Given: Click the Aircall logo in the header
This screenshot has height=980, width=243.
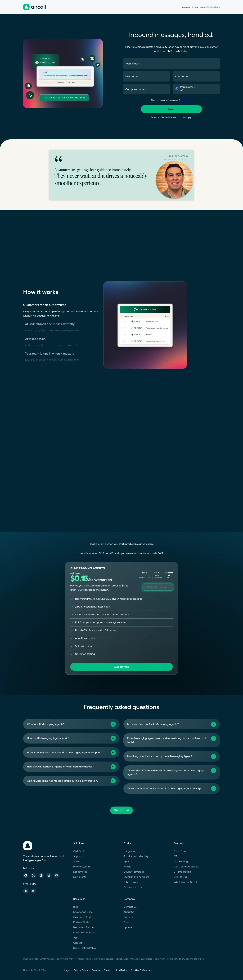Looking at the screenshot, I should (34, 7).
